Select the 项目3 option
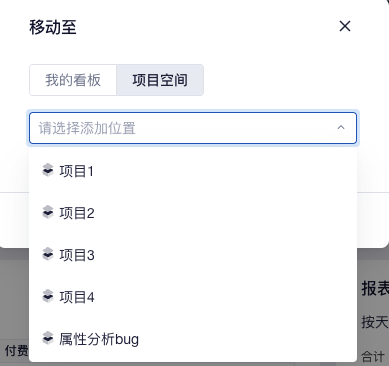 point(193,255)
